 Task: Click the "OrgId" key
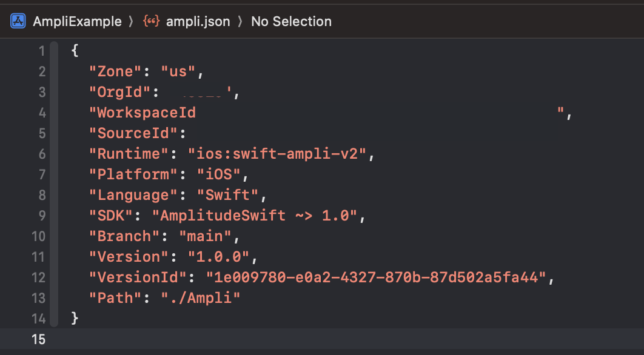point(120,92)
